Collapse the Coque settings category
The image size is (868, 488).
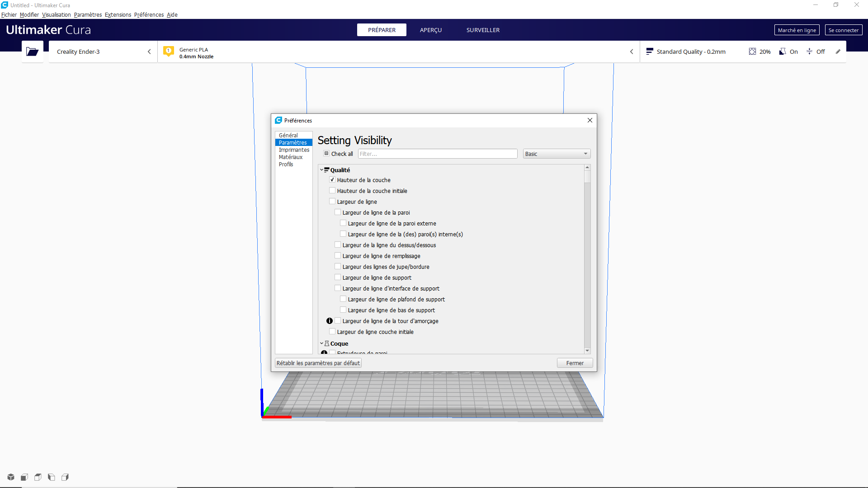tap(321, 343)
